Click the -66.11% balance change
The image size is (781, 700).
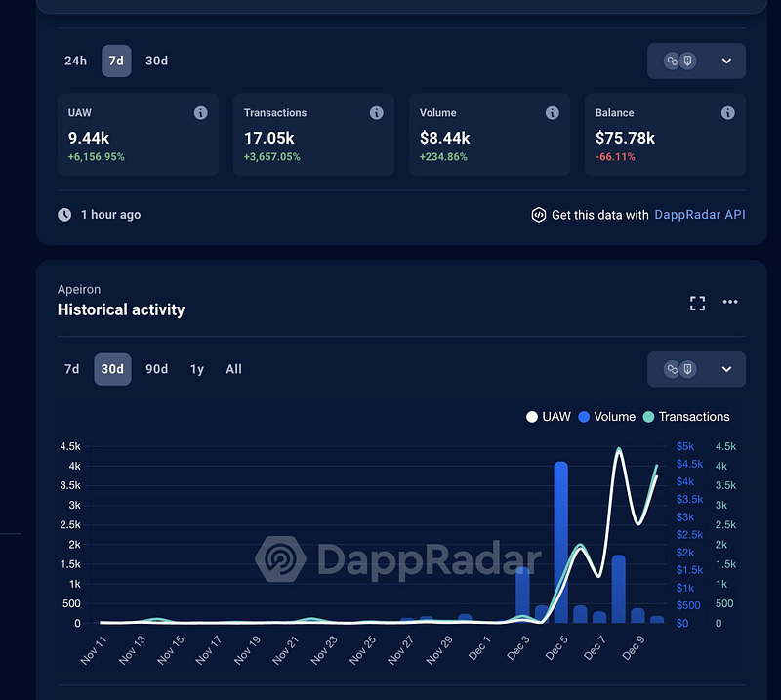click(615, 157)
